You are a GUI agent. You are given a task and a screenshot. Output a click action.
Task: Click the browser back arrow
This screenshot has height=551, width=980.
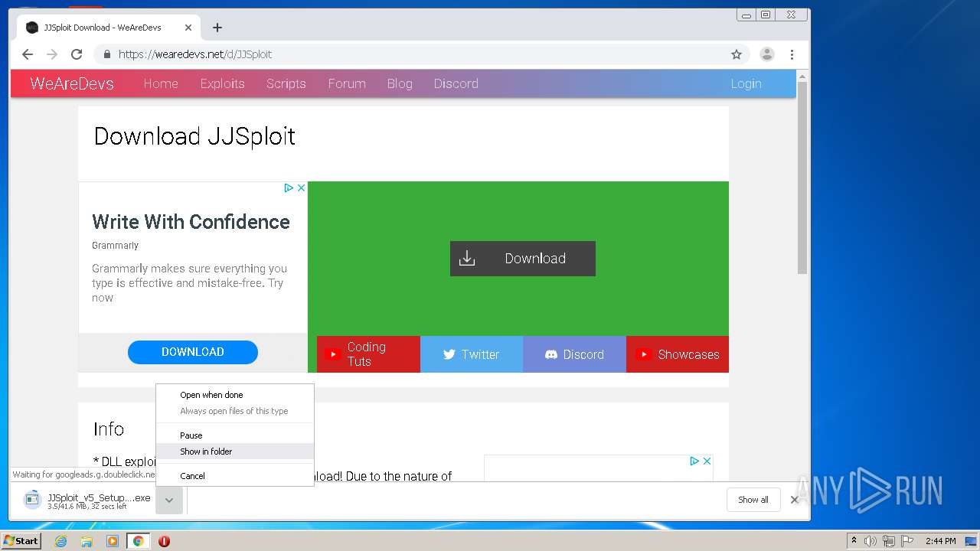tap(28, 54)
